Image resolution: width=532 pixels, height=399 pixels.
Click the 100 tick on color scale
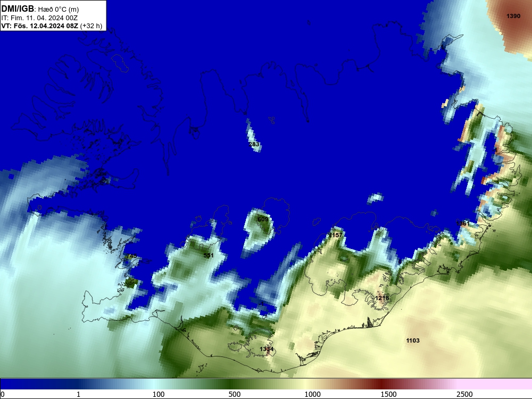pos(159,394)
